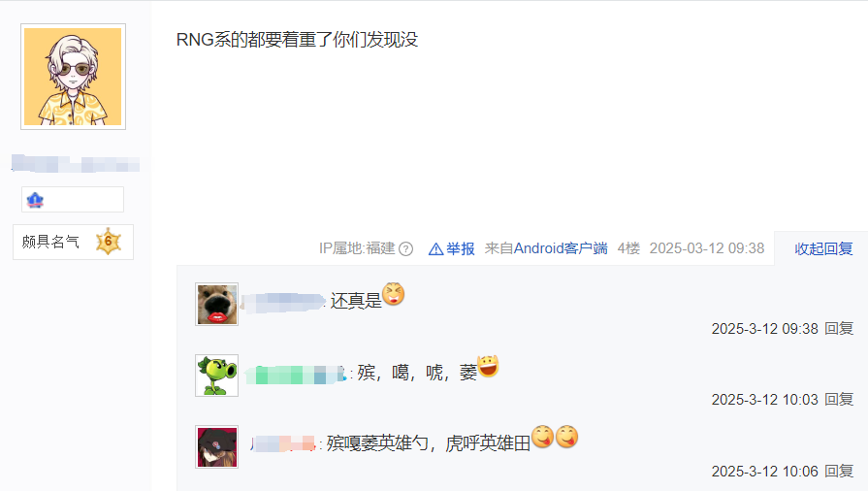
Task: Click the 举报 warning triangle icon
Action: click(x=435, y=249)
